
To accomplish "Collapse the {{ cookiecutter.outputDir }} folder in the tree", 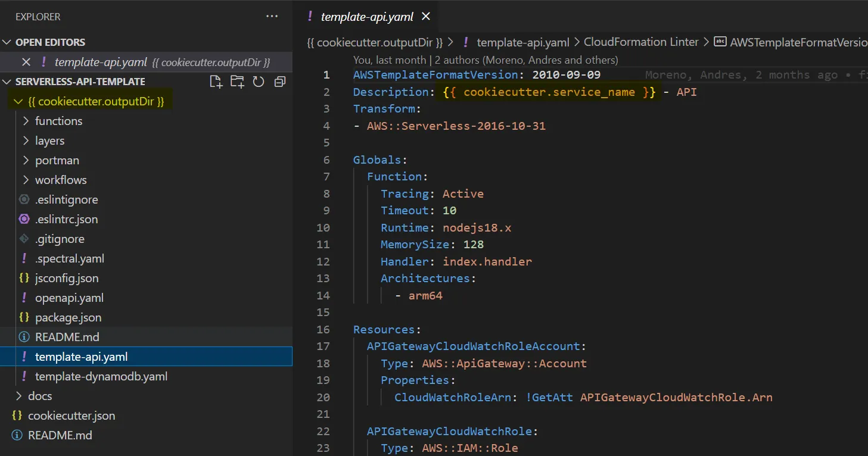I will point(18,102).
